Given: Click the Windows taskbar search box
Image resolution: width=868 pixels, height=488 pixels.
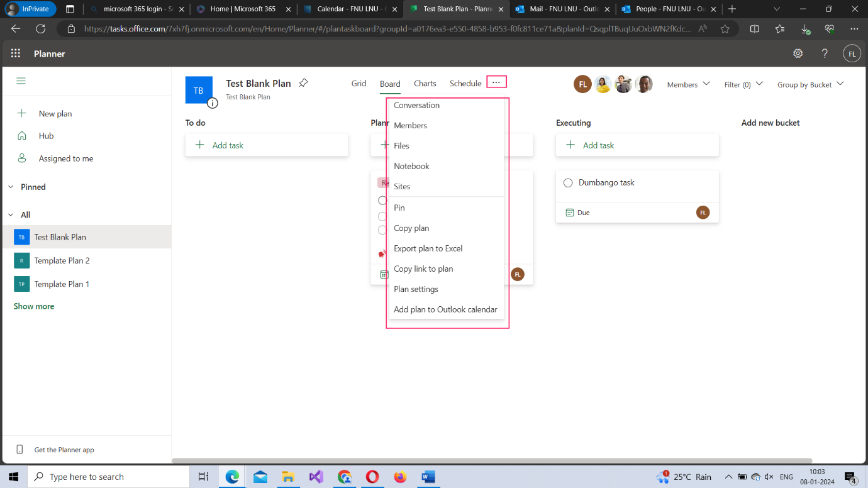Looking at the screenshot, I should 108,477.
